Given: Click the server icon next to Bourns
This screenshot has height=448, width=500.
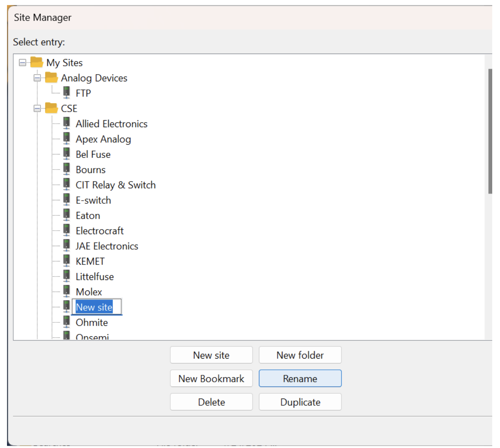Looking at the screenshot, I should click(66, 170).
